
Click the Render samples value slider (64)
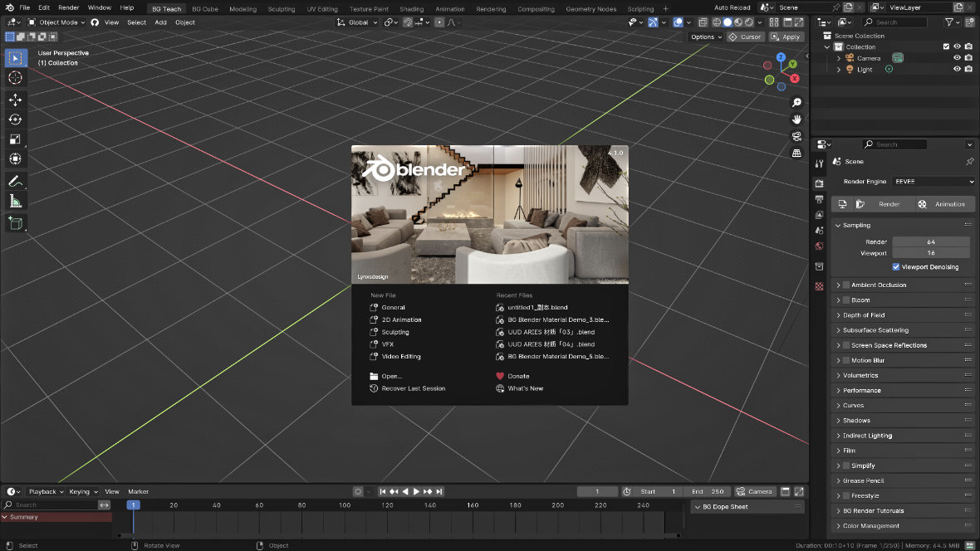[x=931, y=241]
